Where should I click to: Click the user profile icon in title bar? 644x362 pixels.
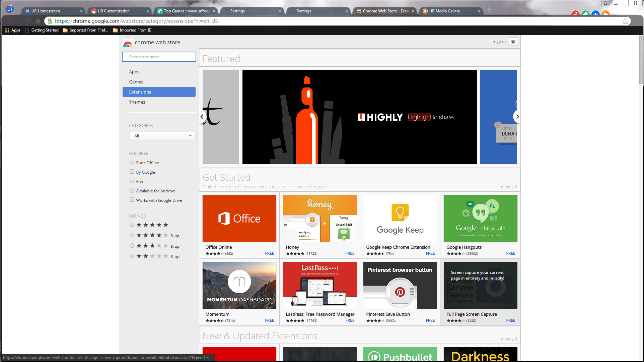[605, 3]
